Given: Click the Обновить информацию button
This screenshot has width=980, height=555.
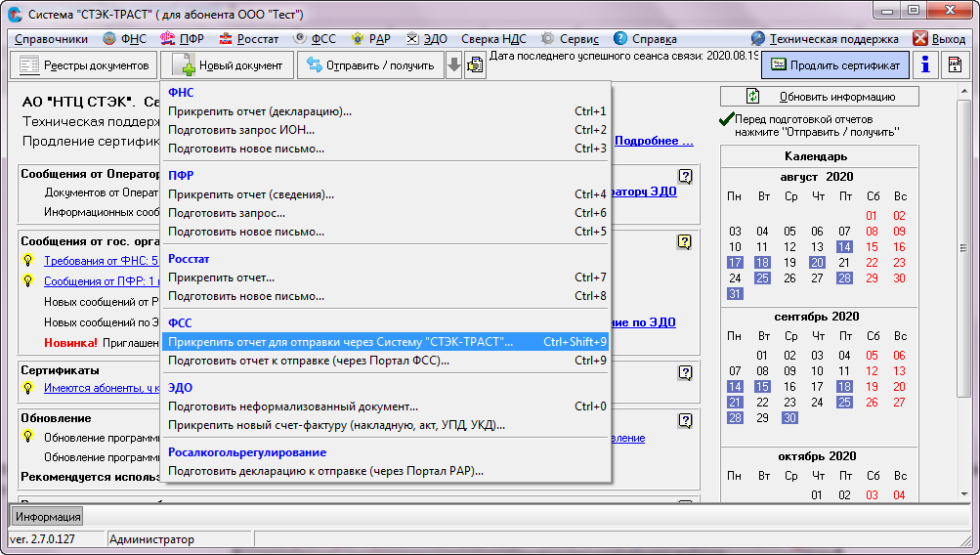Looking at the screenshot, I should click(x=820, y=97).
